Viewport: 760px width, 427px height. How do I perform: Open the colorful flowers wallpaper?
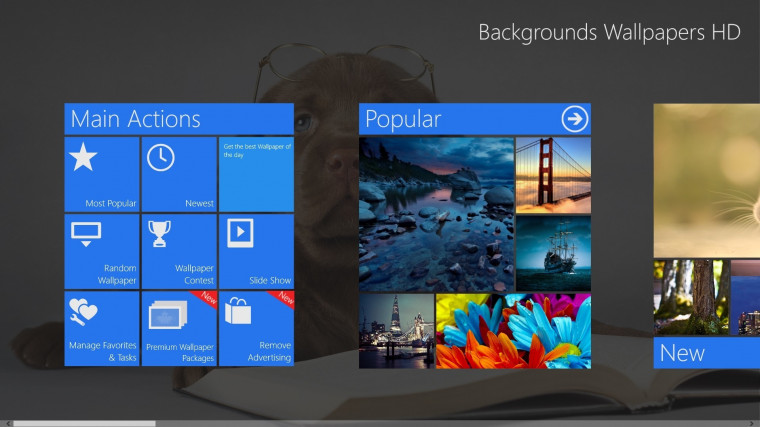point(513,331)
